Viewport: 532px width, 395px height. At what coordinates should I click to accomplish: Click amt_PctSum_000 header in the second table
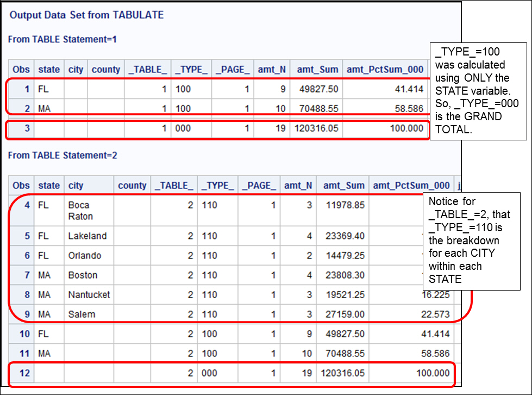411,186
